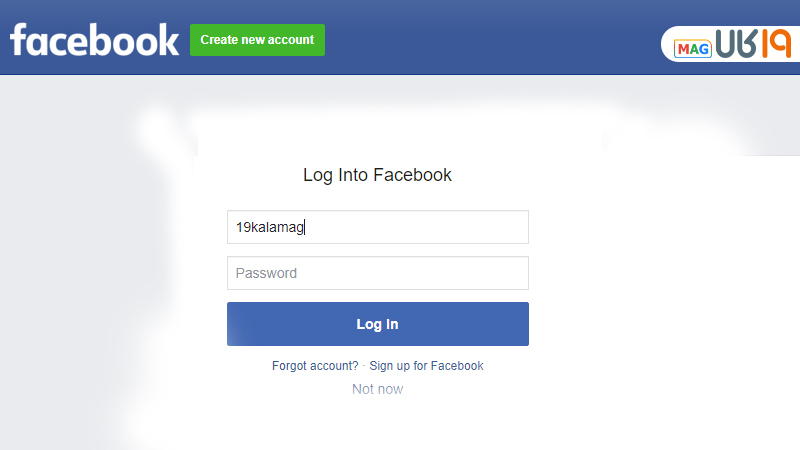The width and height of the screenshot is (800, 450).
Task: Click the typed 19kalamag text
Action: pyautogui.click(x=269, y=228)
